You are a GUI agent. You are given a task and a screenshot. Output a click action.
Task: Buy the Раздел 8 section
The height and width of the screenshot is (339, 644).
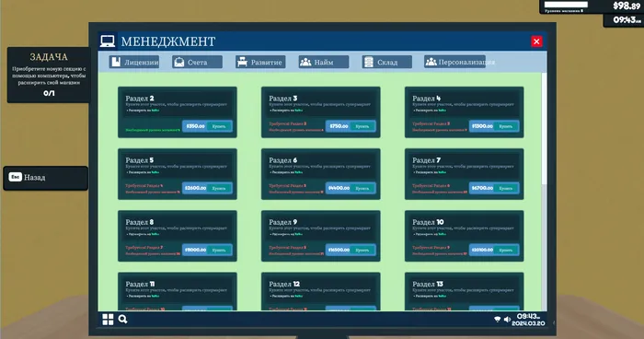pyautogui.click(x=207, y=250)
